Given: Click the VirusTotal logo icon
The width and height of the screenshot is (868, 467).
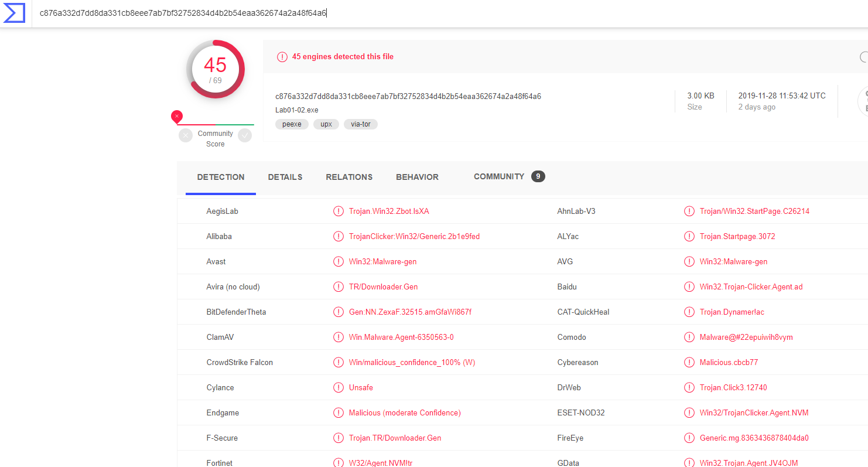Looking at the screenshot, I should point(15,12).
